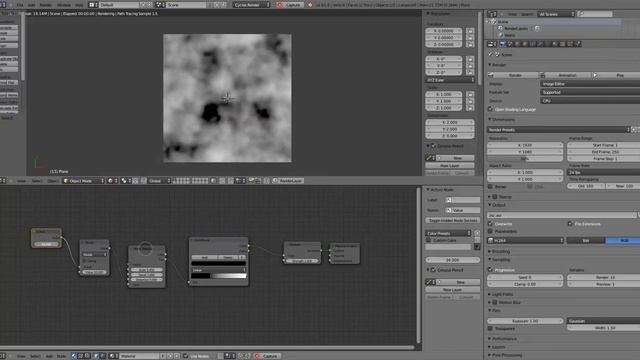
Task: Click the Location X lock icon
Action: coord(470,31)
